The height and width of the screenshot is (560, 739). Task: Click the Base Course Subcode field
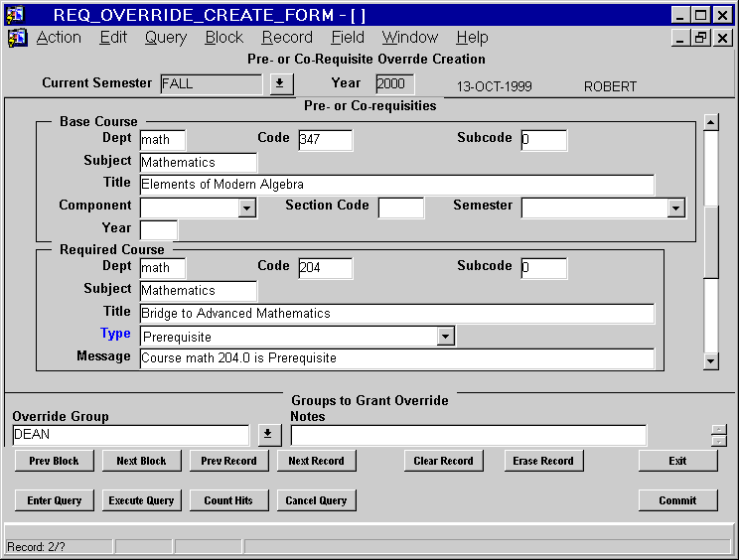coord(544,140)
